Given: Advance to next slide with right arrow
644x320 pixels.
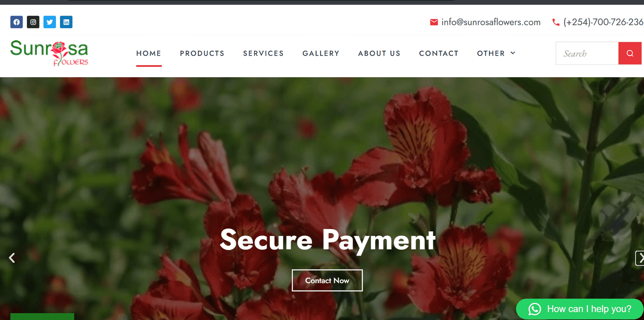Looking at the screenshot, I should (640, 258).
